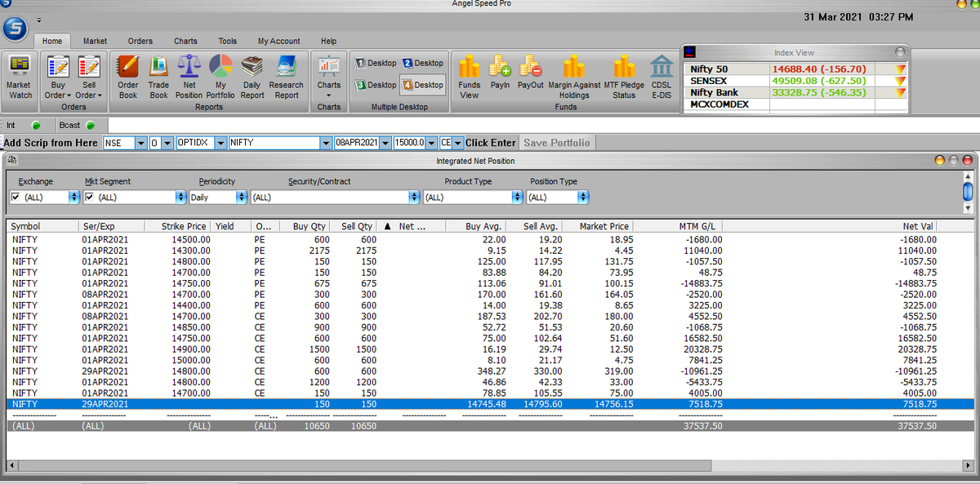Viewport: 980px width, 484px height.
Task: Open the Security/Contract filter dropdown
Action: click(414, 198)
